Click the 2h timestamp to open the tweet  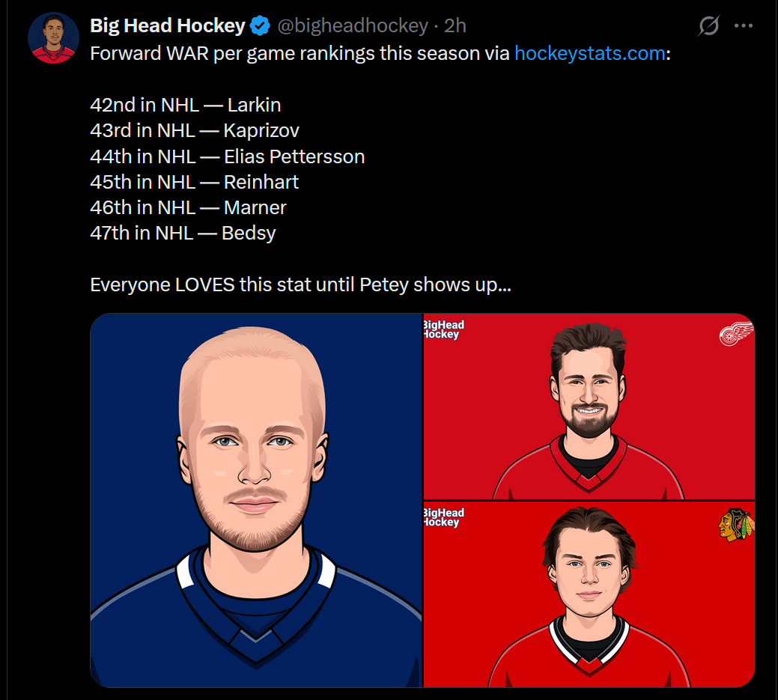coord(456,25)
